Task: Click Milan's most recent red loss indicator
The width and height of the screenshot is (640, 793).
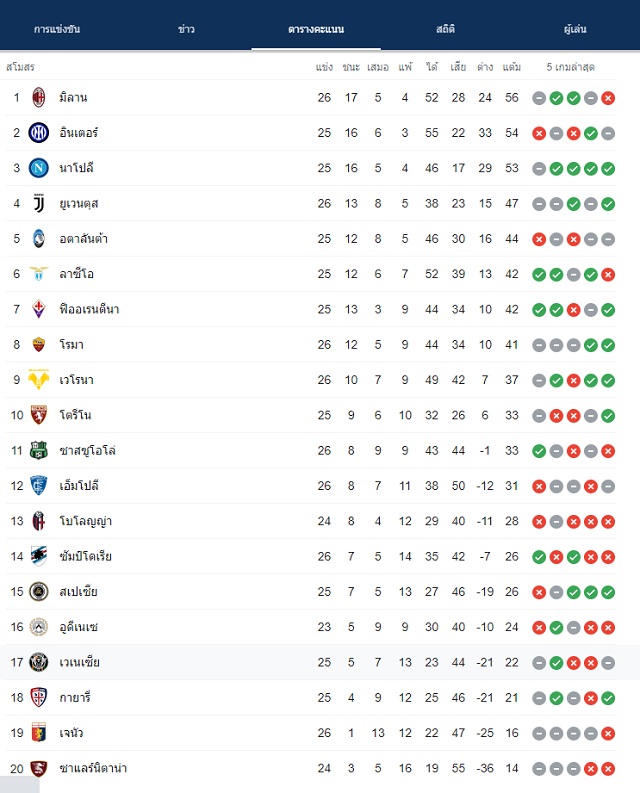Action: click(x=608, y=98)
